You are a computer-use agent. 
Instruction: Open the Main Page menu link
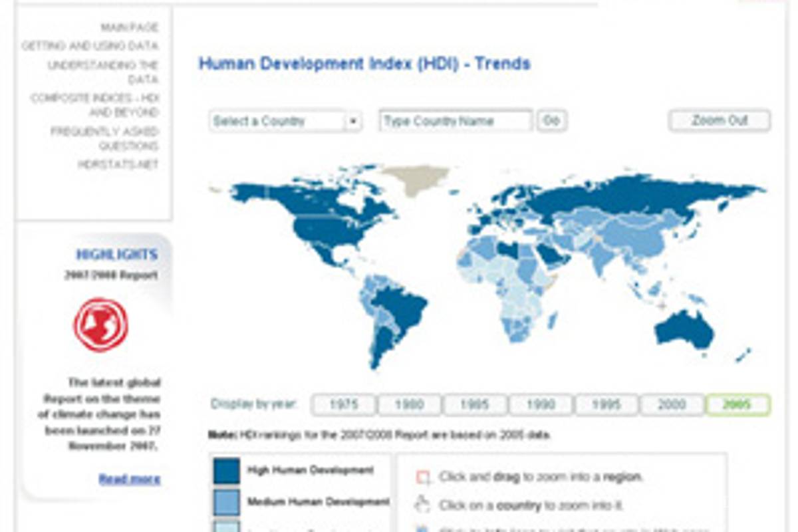pyautogui.click(x=130, y=28)
